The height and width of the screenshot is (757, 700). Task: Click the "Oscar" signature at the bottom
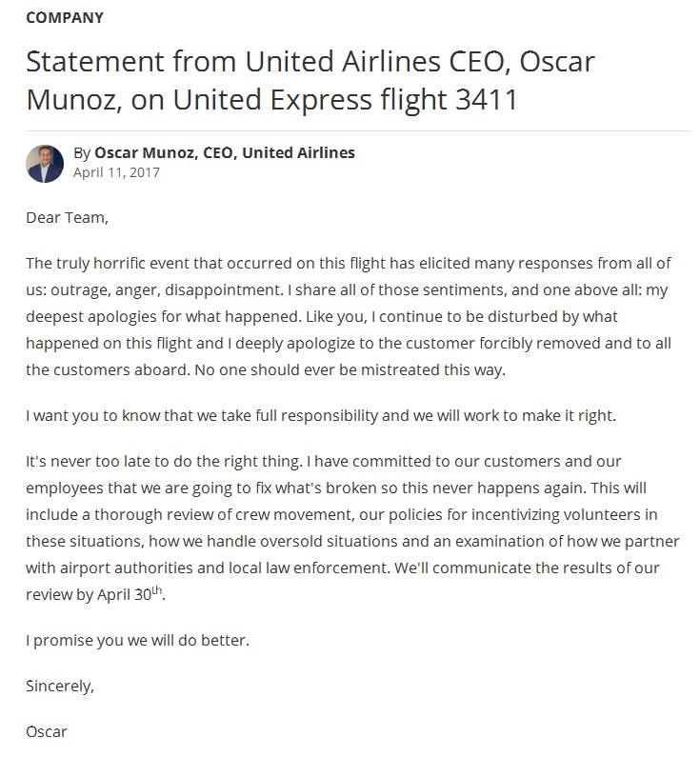[x=47, y=732]
